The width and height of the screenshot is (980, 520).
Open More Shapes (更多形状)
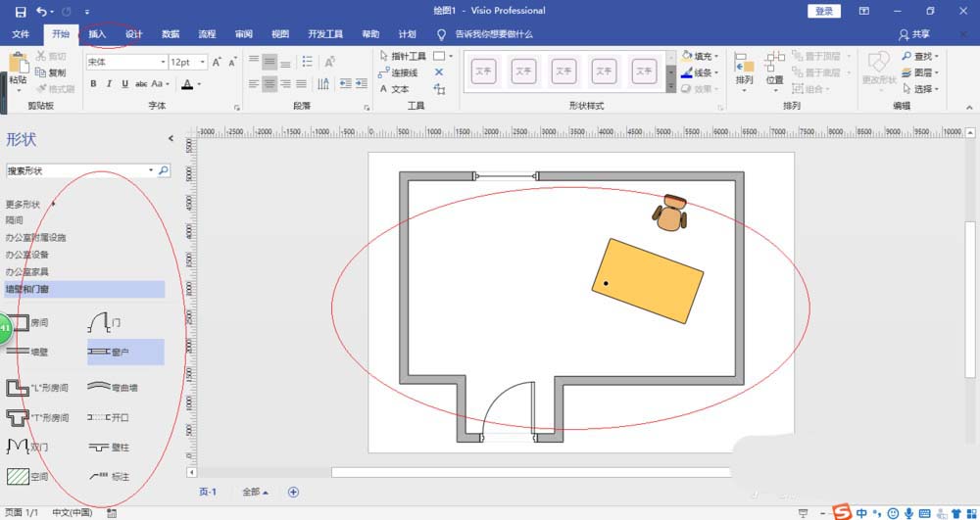click(30, 204)
